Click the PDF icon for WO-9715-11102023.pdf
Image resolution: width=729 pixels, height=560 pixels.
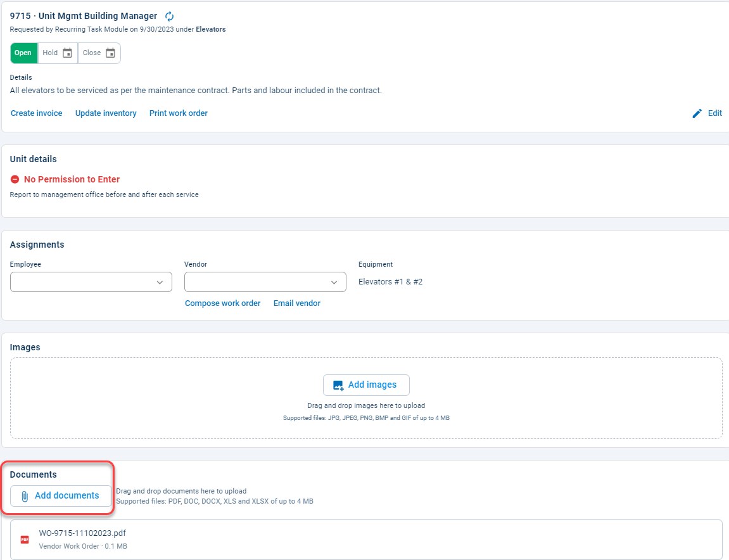[x=25, y=540]
